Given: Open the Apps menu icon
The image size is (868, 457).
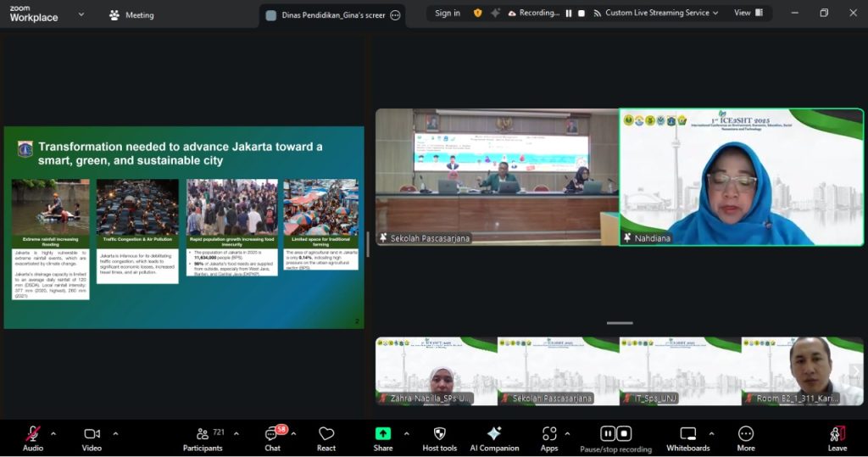Looking at the screenshot, I should (x=549, y=434).
